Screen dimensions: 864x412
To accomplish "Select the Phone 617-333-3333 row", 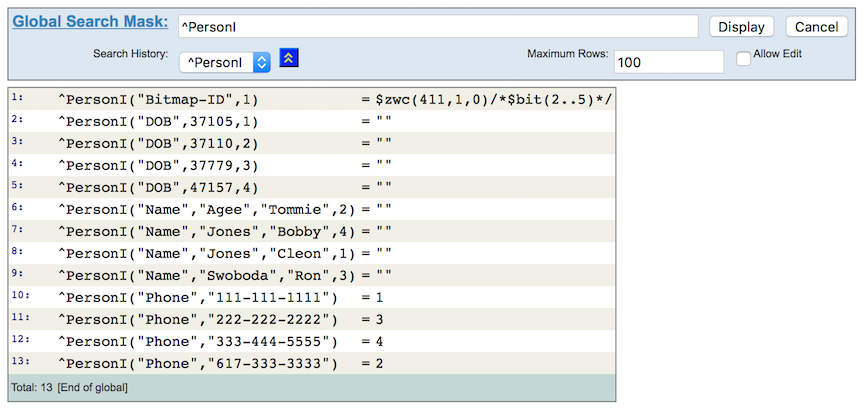I will [x=312, y=364].
